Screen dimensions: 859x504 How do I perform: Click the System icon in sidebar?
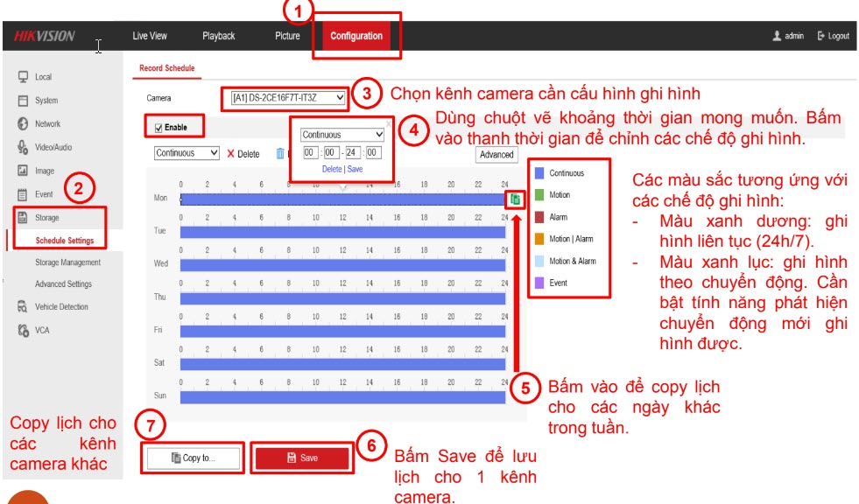(x=23, y=101)
